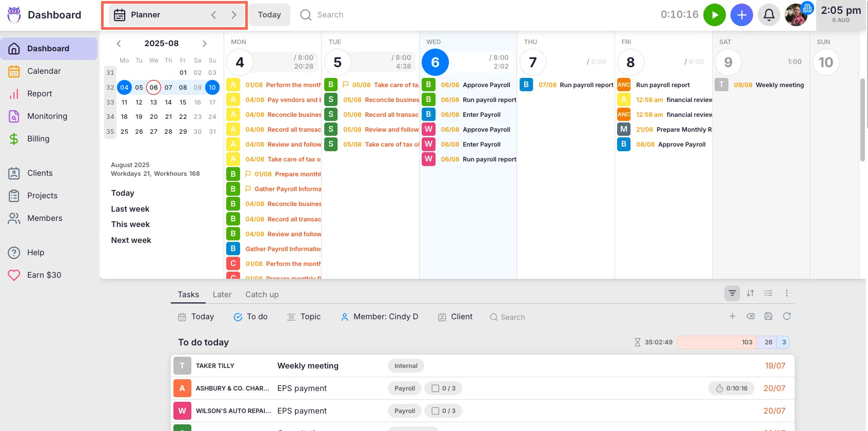
Task: Click the task Search field in filters
Action: tap(512, 317)
